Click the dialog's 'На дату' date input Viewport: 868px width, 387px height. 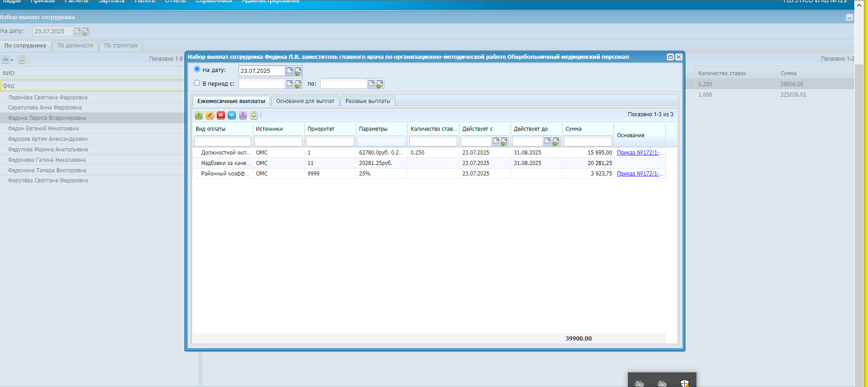(262, 71)
